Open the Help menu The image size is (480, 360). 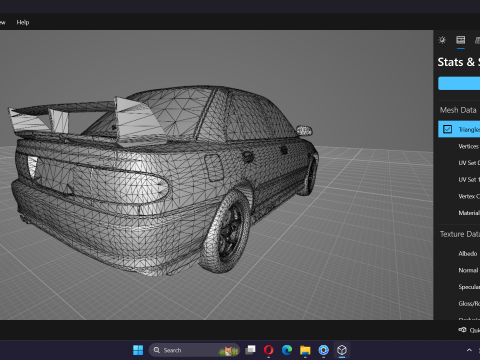pos(23,22)
